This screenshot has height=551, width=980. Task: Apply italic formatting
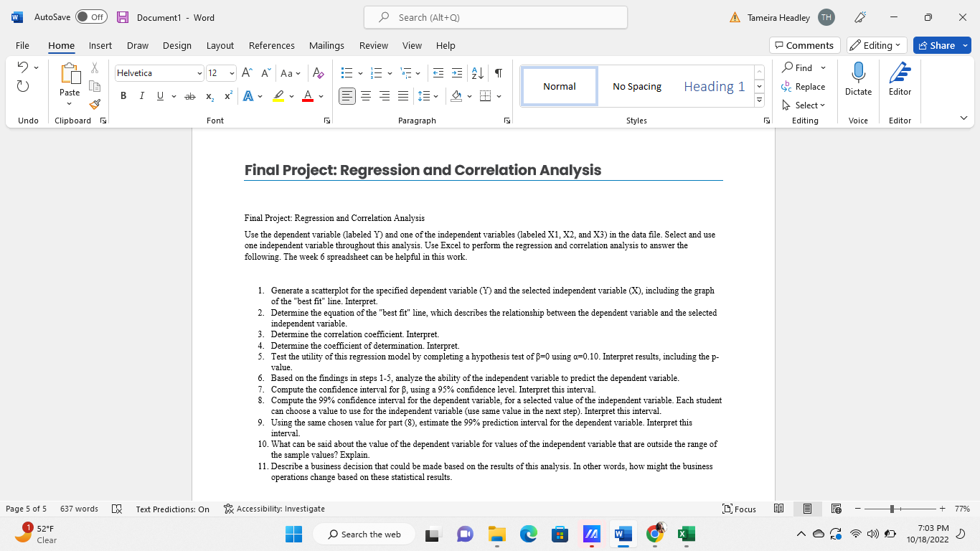tap(141, 95)
